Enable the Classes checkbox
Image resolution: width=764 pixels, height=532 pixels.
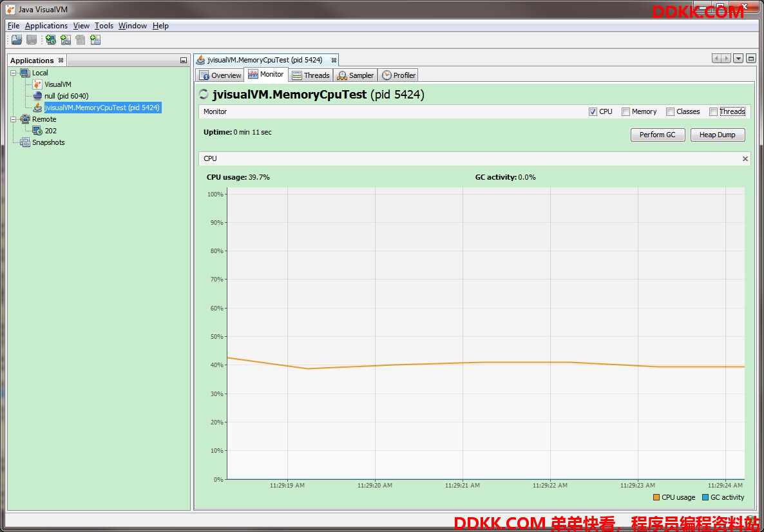coord(671,111)
